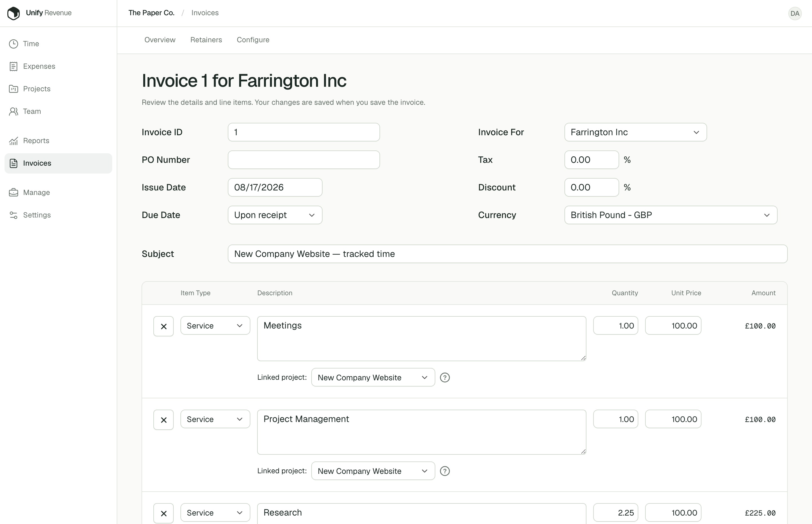Open Team via its people icon

click(13, 111)
